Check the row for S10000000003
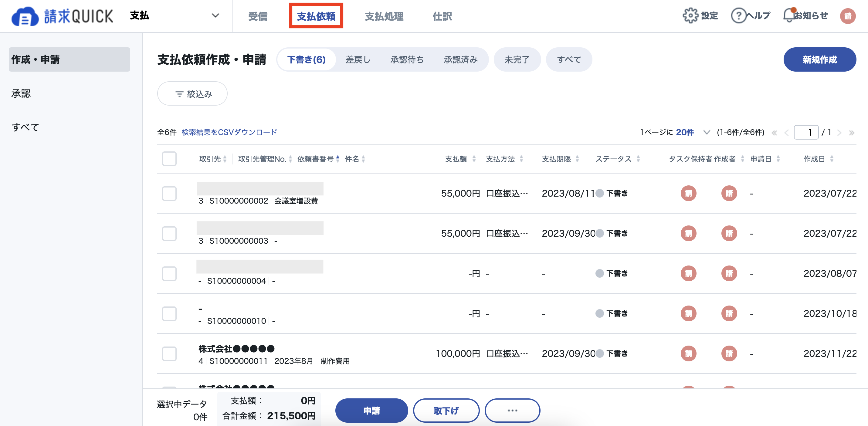The width and height of the screenshot is (868, 426). click(169, 234)
